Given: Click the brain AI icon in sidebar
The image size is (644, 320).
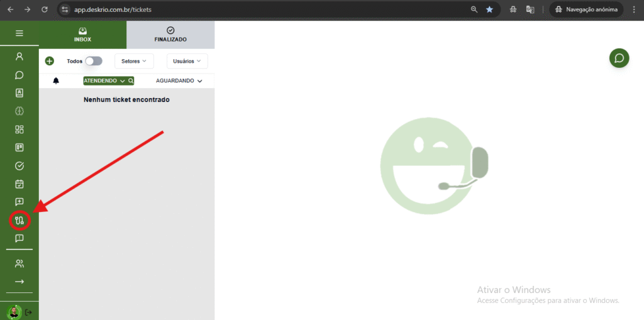Looking at the screenshot, I should tap(19, 111).
